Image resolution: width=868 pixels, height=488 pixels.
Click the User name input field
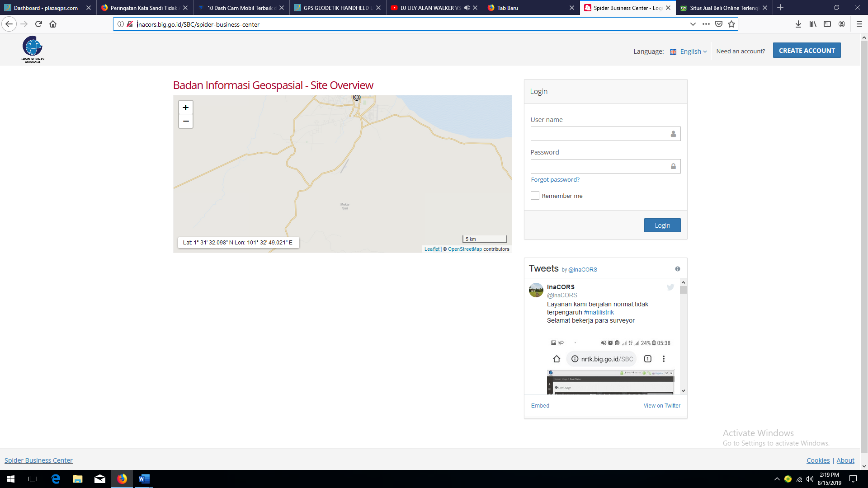click(598, 134)
